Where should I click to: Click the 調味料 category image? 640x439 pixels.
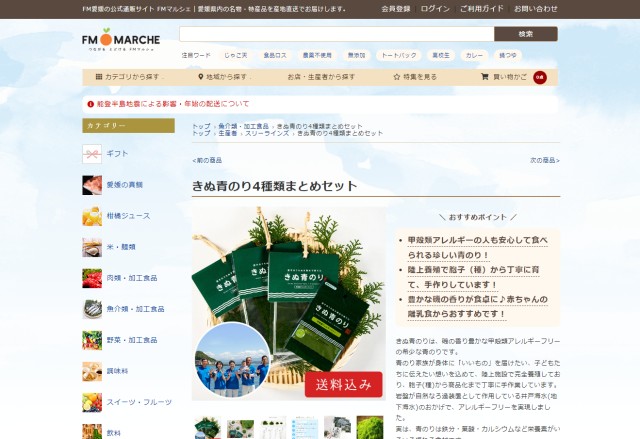pyautogui.click(x=92, y=371)
